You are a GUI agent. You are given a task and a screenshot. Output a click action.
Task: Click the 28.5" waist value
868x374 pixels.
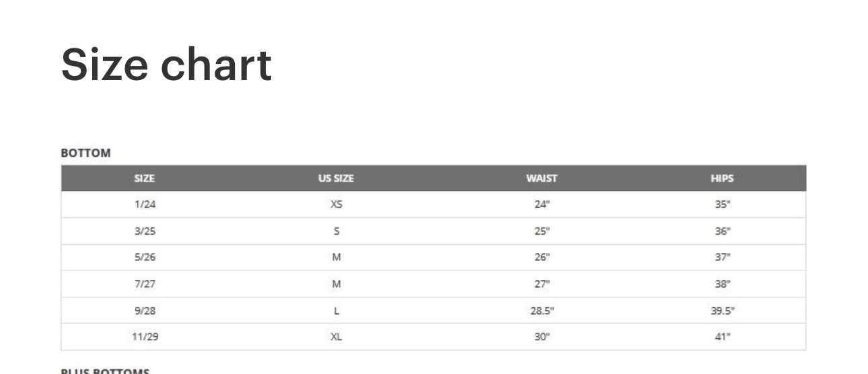click(542, 311)
